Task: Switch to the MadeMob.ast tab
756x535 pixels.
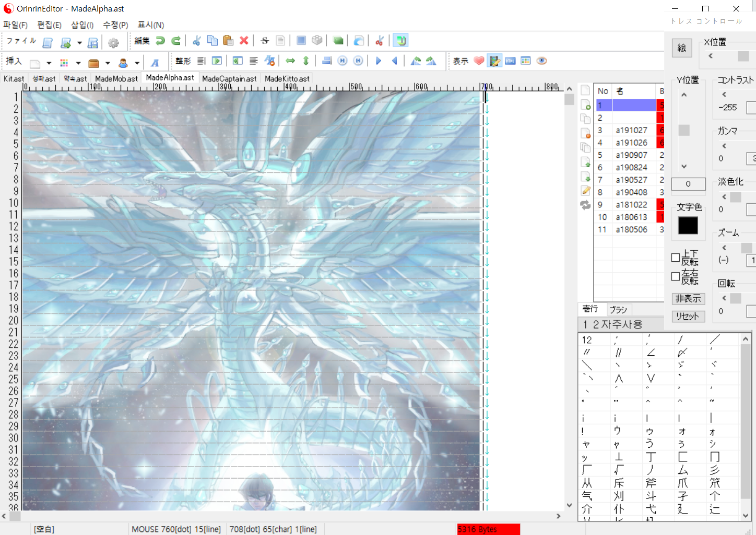Action: pyautogui.click(x=116, y=79)
